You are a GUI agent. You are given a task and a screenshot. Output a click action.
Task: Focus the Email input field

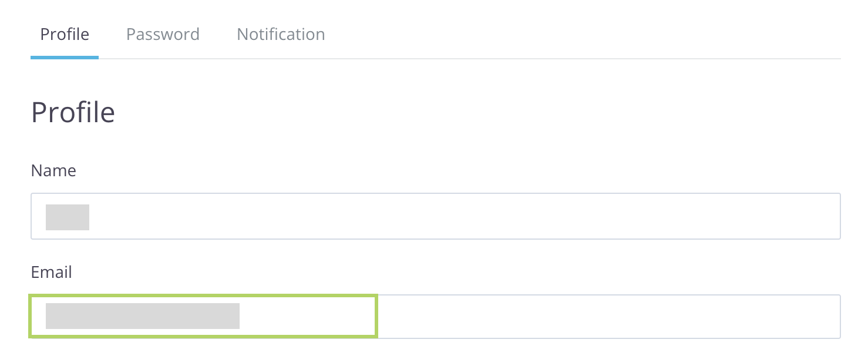point(435,317)
